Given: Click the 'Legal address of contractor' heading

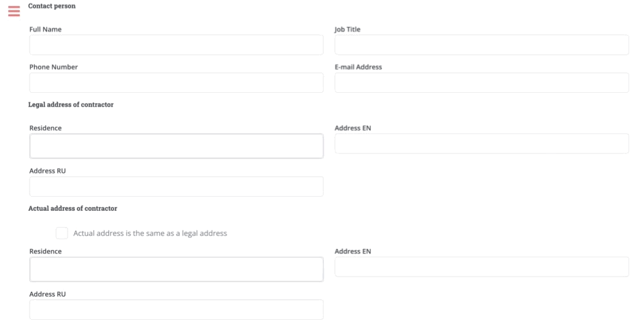Looking at the screenshot, I should pos(71,104).
